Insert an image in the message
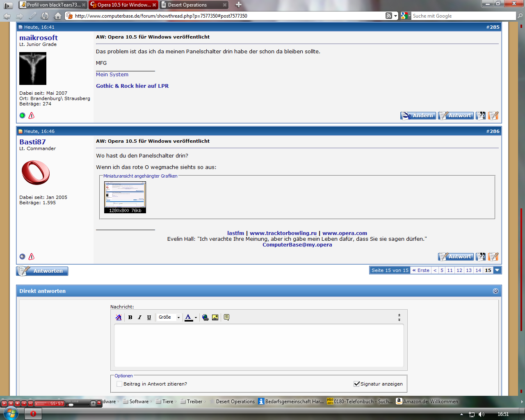 pyautogui.click(x=215, y=317)
